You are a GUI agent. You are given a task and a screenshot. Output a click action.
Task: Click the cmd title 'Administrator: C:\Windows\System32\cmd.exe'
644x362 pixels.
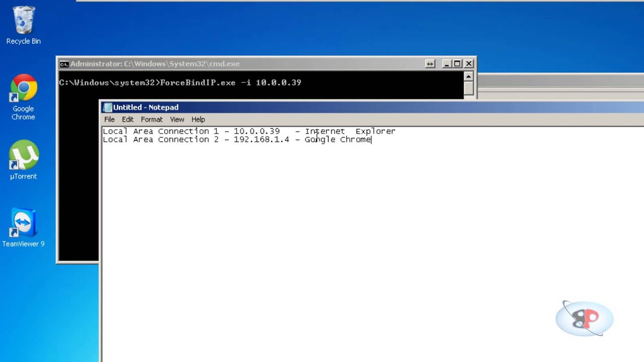[x=155, y=64]
